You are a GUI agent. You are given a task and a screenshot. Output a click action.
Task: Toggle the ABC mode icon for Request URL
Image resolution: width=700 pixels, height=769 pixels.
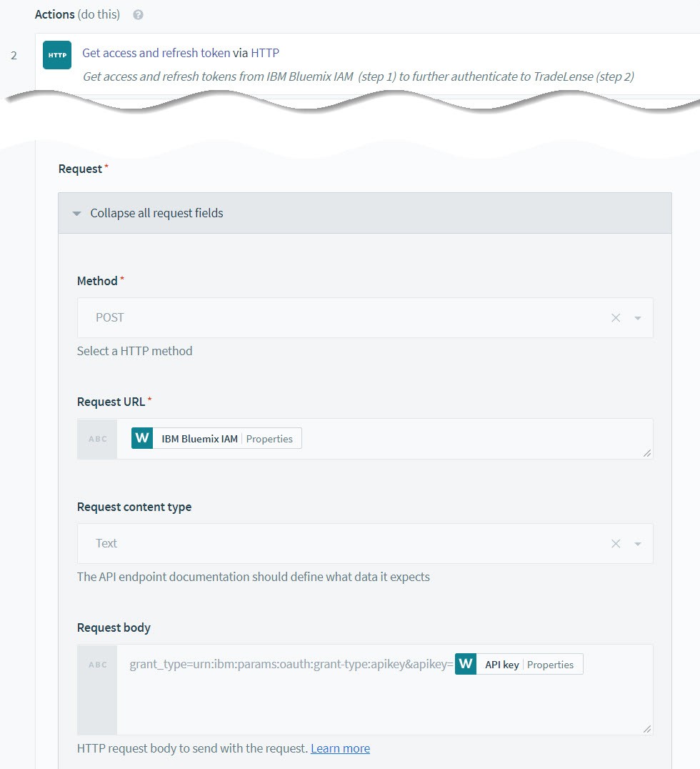tap(98, 439)
